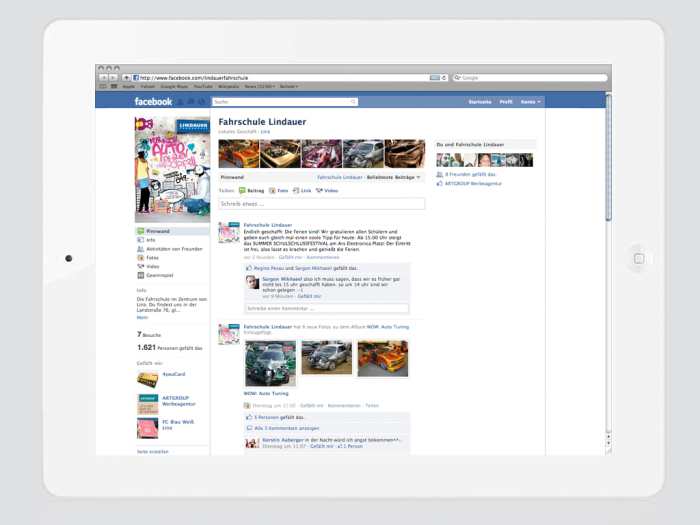
Task: Select Beitrag in the Teilen share row
Action: (252, 191)
